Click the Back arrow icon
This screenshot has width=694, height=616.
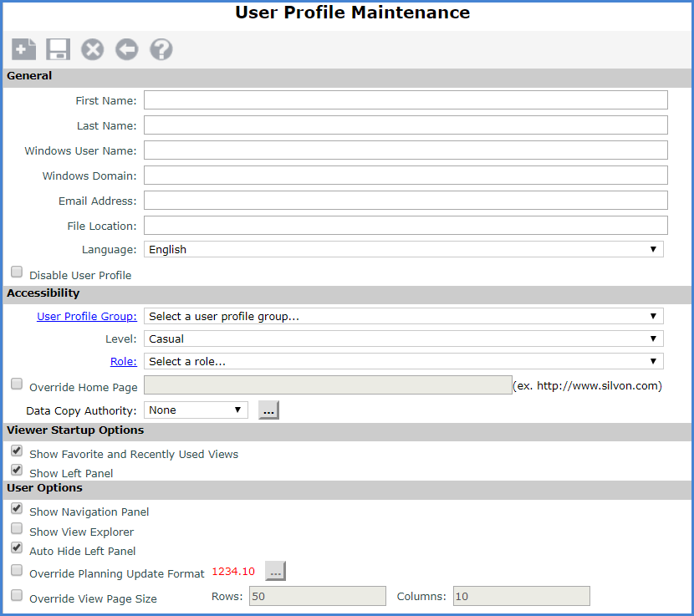(x=126, y=49)
